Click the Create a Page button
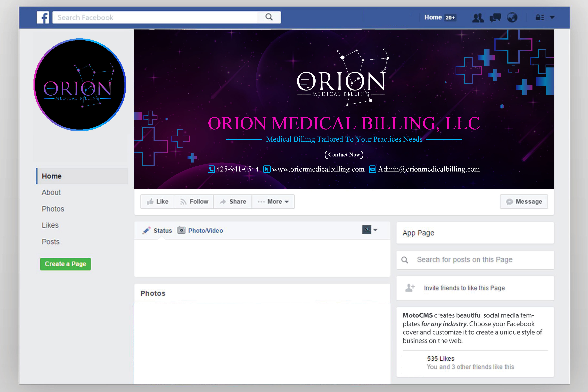Image resolution: width=588 pixels, height=392 pixels. pyautogui.click(x=65, y=264)
